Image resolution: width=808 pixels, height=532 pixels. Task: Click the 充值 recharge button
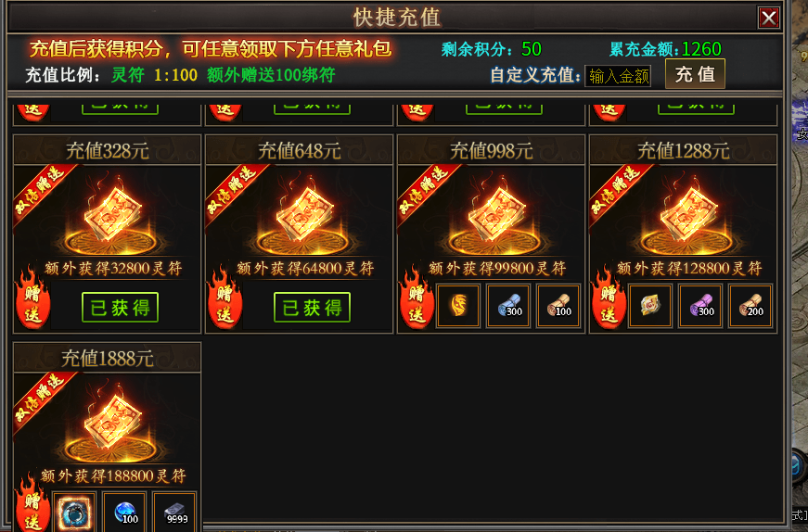click(695, 74)
